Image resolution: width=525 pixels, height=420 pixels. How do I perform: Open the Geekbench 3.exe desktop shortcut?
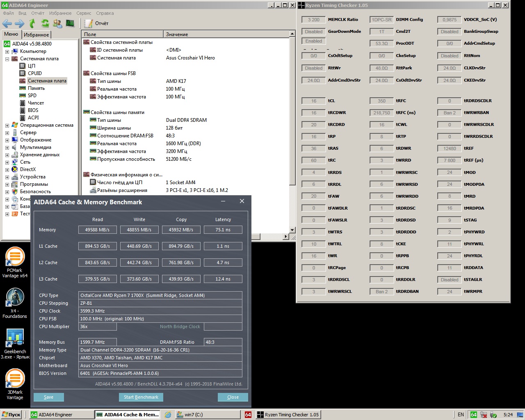tap(15, 344)
